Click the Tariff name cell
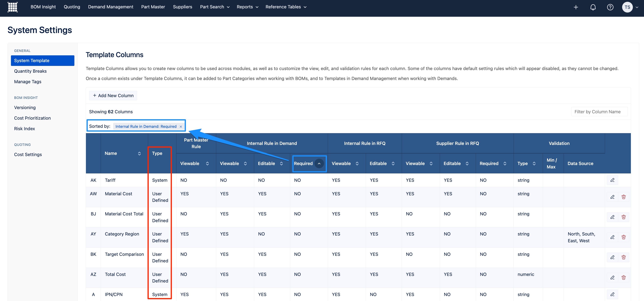 [x=110, y=180]
